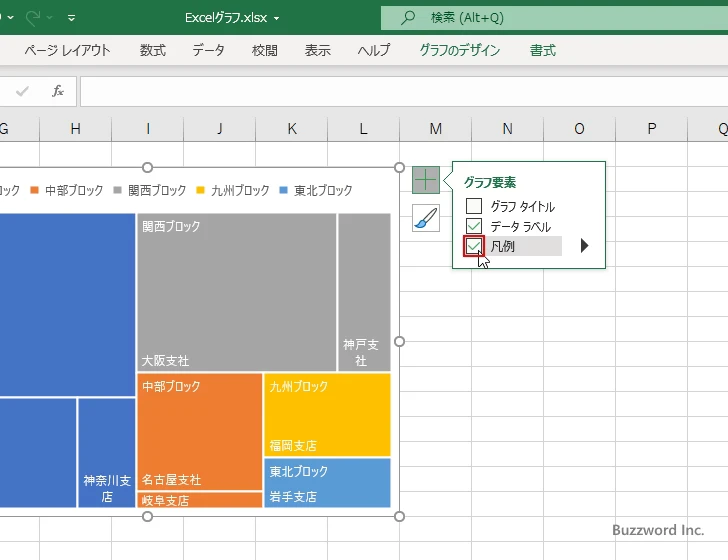This screenshot has width=728, height=560.
Task: Click the 東北ブロック data label in blue block
Action: (299, 471)
